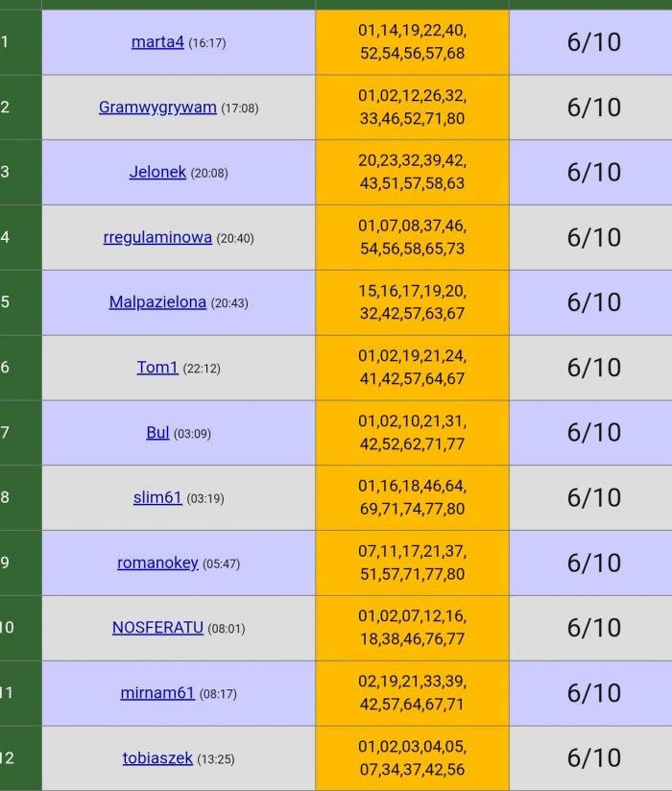Screen dimensions: 672x791
Task: Click the NOSFERATU username link
Action: point(157,628)
